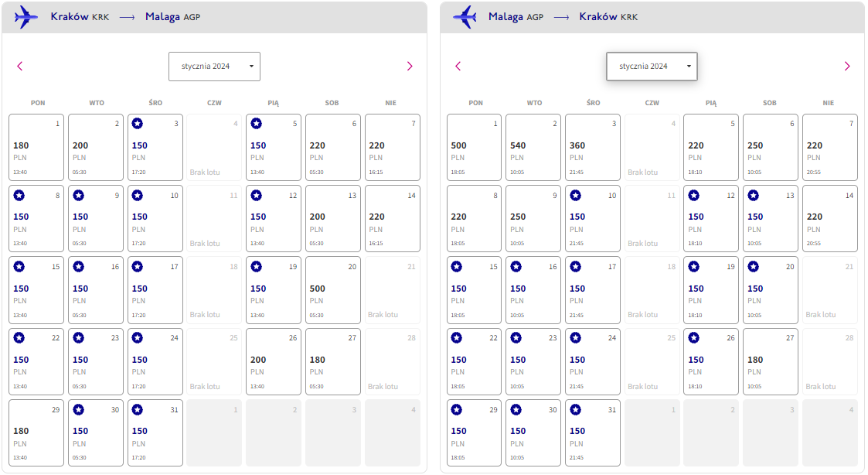Choose return January 31 flight at 21:45

592,433
